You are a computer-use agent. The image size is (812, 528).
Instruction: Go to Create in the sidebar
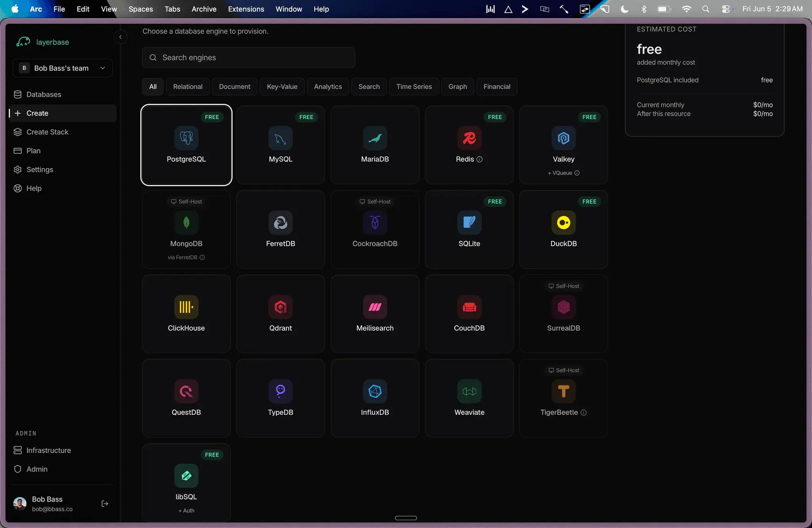tap(63, 113)
